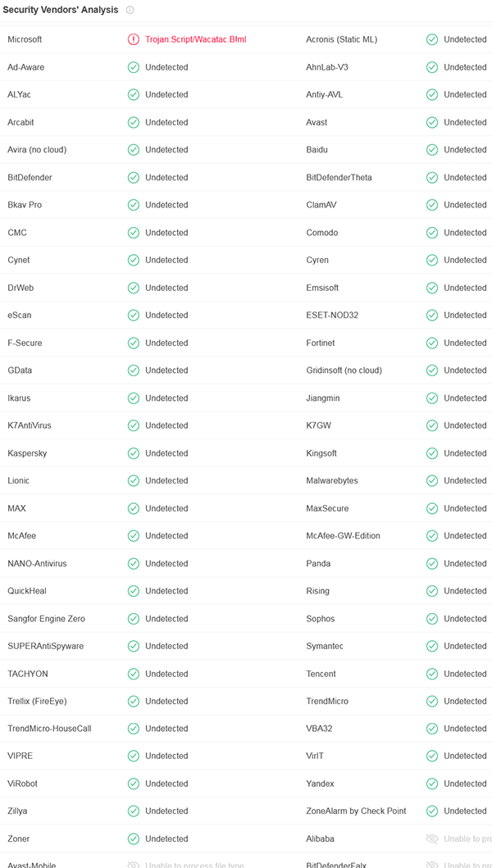Image resolution: width=492 pixels, height=868 pixels.
Task: Click the Trojan:Script/Wacatac.B!ml detection text
Action: pyautogui.click(x=195, y=39)
